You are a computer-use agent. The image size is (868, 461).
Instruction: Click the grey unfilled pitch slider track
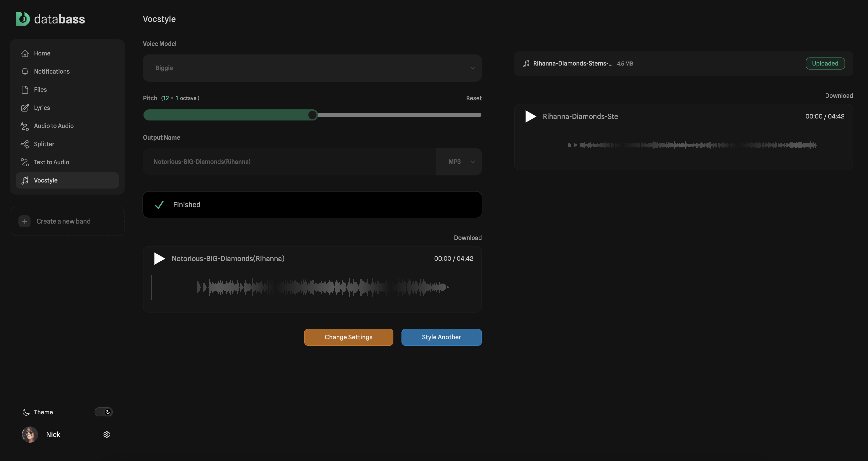pyautogui.click(x=400, y=115)
